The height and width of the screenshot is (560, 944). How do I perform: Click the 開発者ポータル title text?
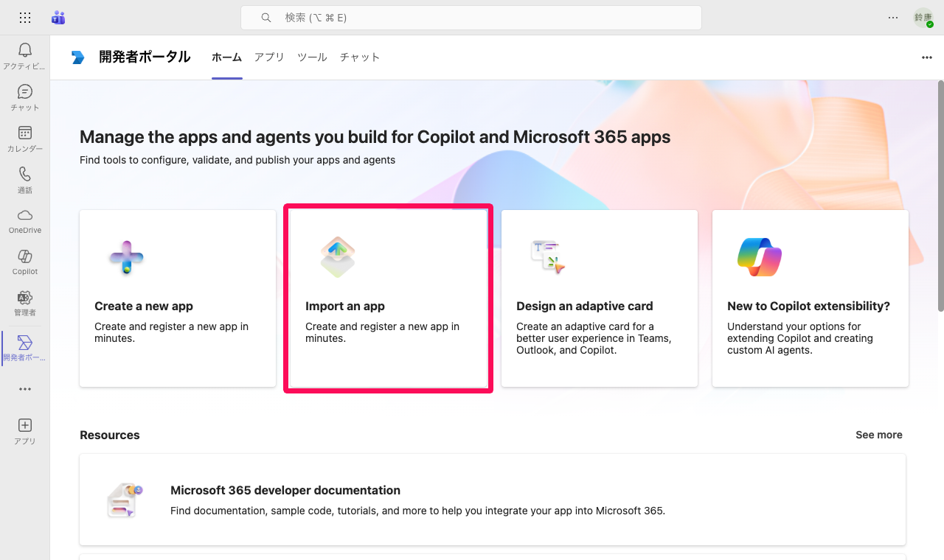(145, 57)
